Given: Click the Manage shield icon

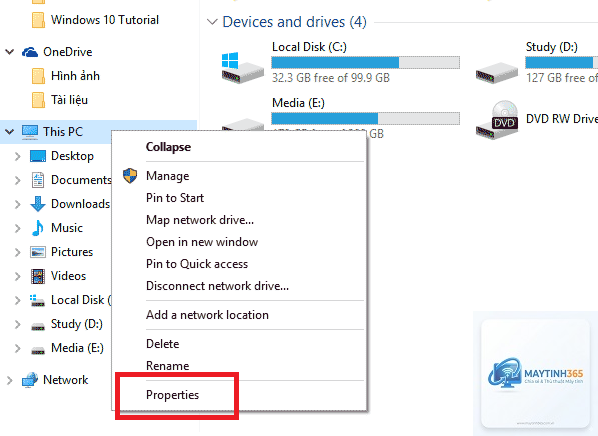Looking at the screenshot, I should tap(130, 176).
